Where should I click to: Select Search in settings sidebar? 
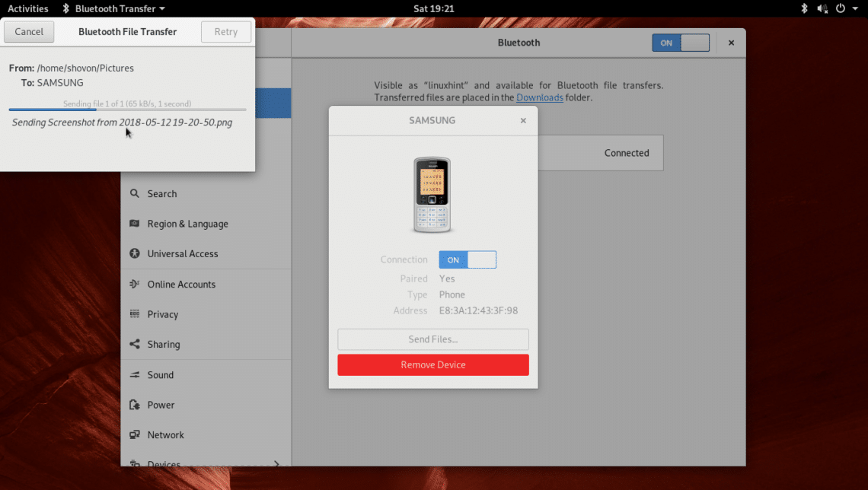(206, 193)
